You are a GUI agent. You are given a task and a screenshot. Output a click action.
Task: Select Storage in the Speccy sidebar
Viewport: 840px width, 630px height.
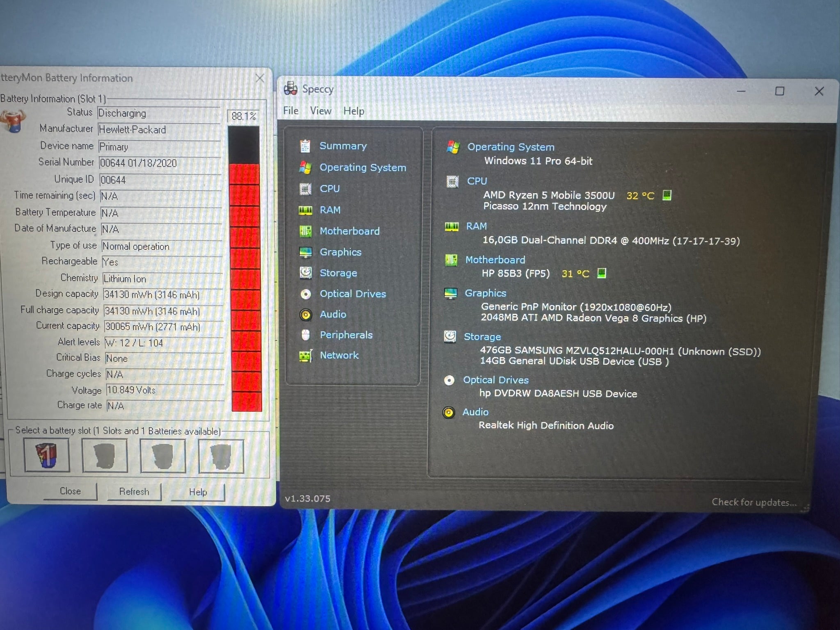point(338,273)
